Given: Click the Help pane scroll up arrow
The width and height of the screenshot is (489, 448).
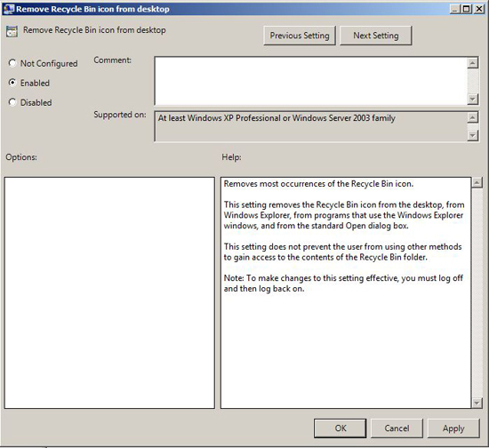Looking at the screenshot, I should (477, 182).
